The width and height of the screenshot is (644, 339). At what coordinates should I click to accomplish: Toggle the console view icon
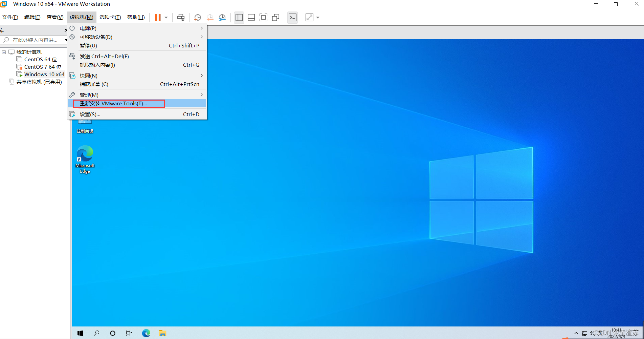[292, 17]
